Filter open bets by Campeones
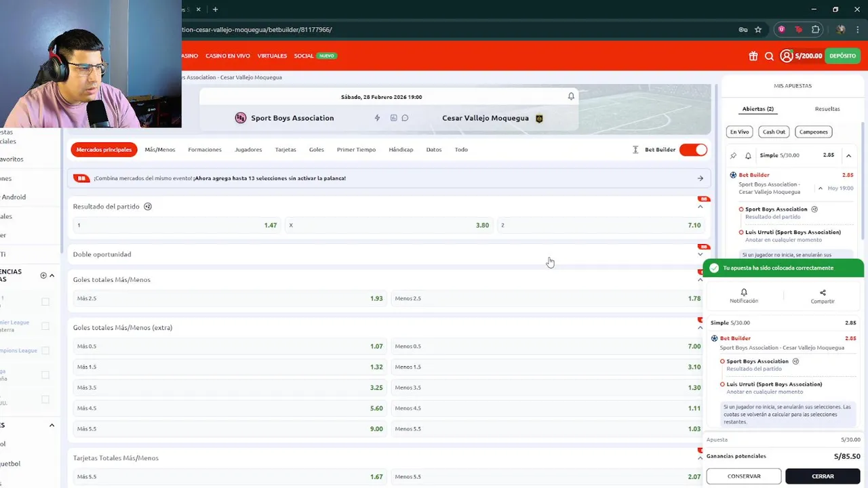The height and width of the screenshot is (488, 868). (813, 132)
